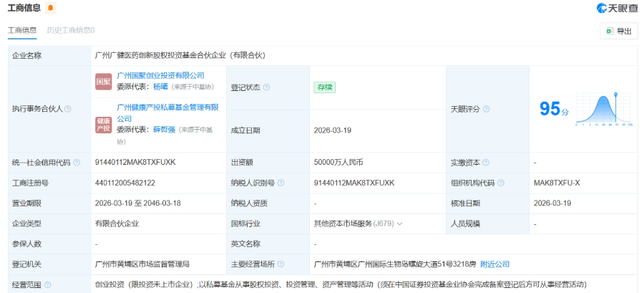Select the 广州市黄埔区市场监督管理局 registrar text
Image resolution: width=644 pixels, height=293 pixels.
[x=142, y=264]
